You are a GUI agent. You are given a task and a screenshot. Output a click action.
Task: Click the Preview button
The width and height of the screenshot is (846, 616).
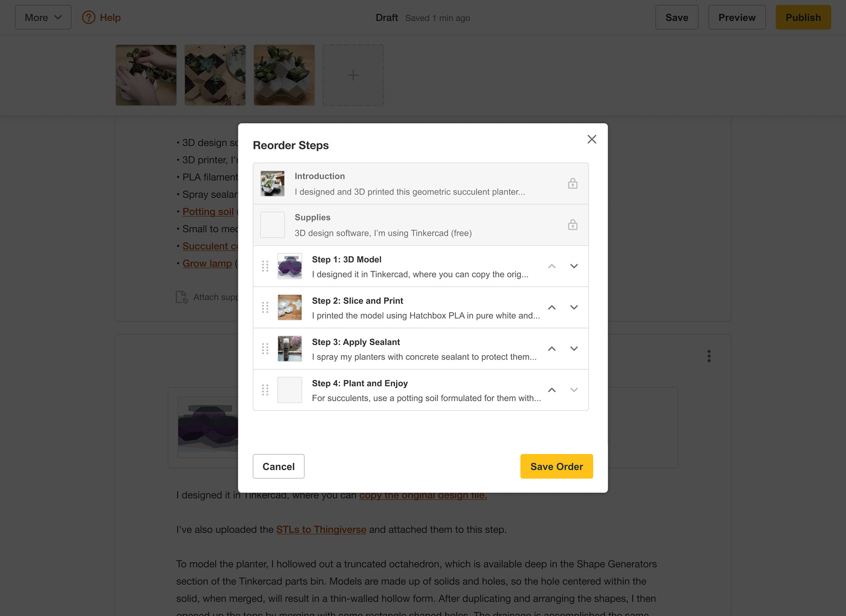[736, 18]
